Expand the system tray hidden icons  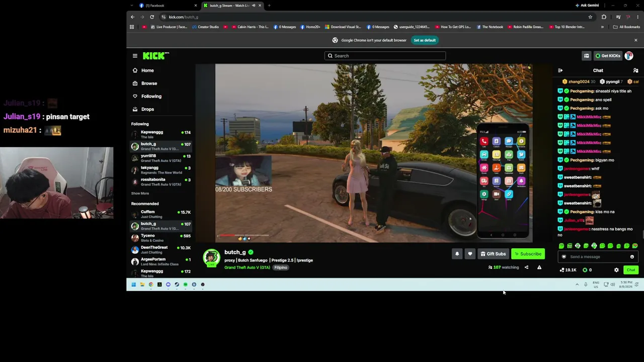[x=577, y=285]
